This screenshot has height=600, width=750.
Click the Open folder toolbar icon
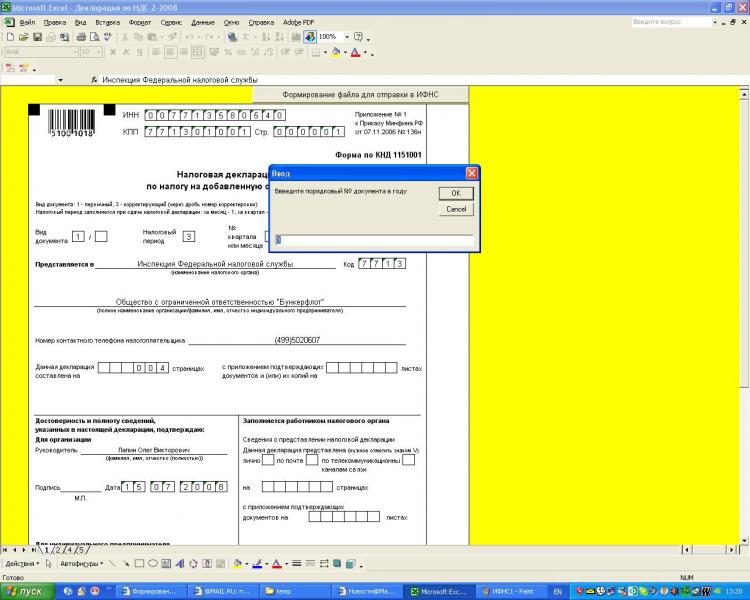[x=23, y=37]
